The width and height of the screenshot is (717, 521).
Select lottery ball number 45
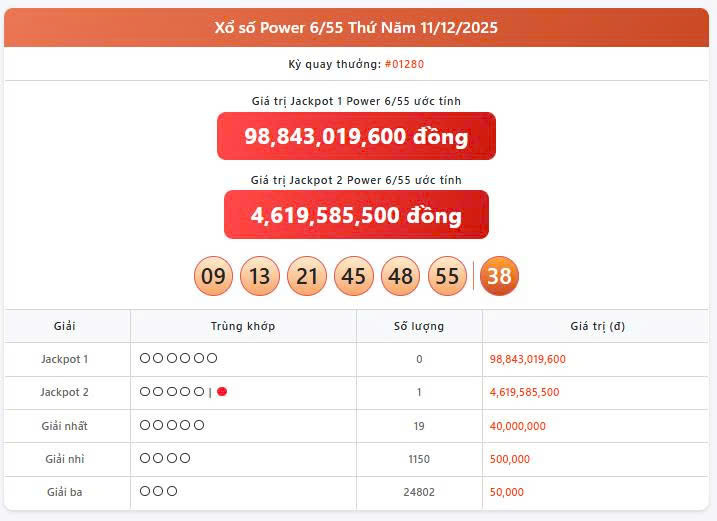coord(353,276)
